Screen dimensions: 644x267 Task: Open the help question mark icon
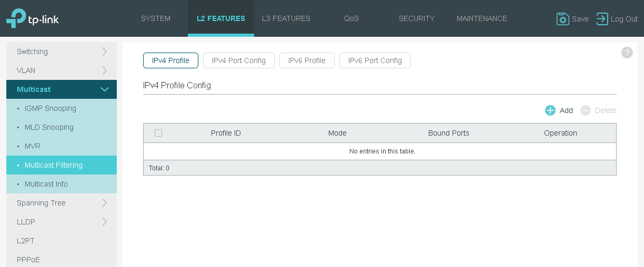click(x=627, y=53)
